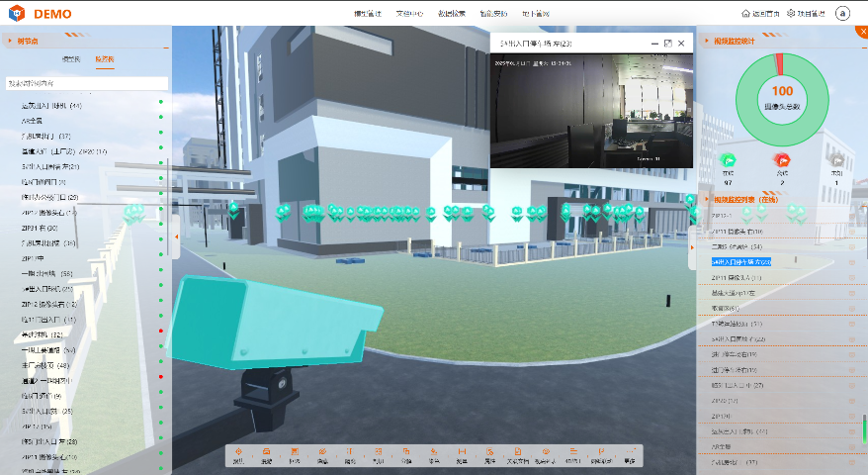Collapse the right panel with arrow handle
This screenshot has height=475, width=868.
[x=691, y=250]
